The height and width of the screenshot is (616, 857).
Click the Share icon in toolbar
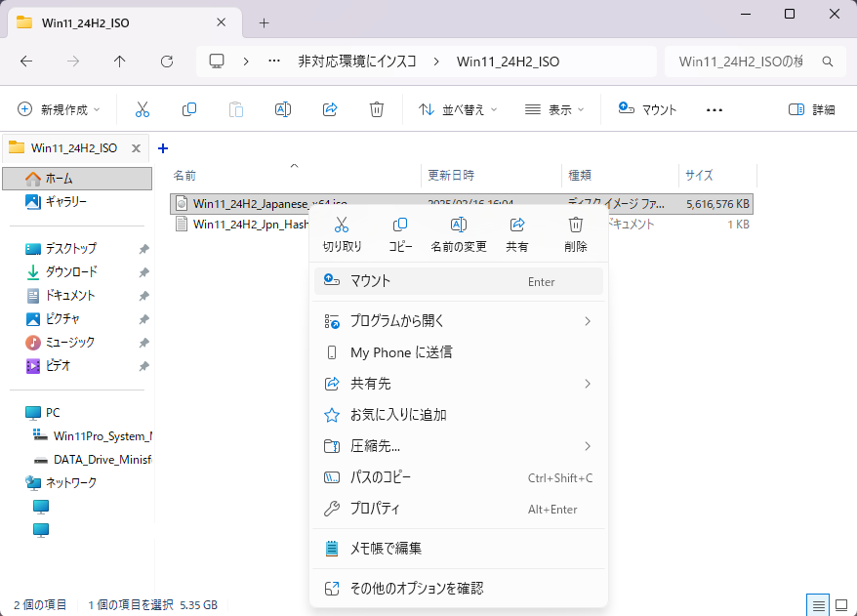pyautogui.click(x=330, y=109)
